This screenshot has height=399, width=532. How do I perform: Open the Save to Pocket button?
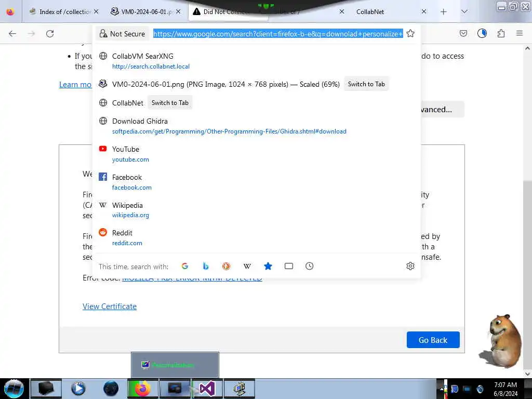463,34
